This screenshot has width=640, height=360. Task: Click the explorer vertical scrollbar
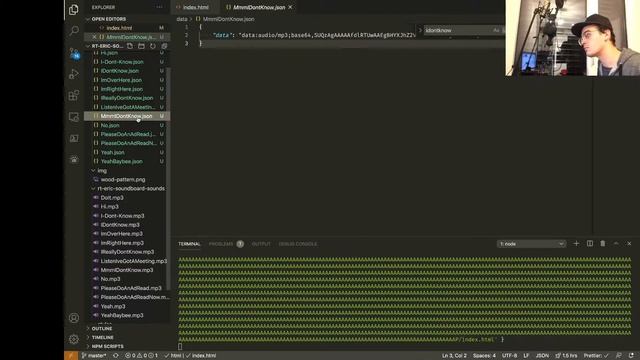168,178
